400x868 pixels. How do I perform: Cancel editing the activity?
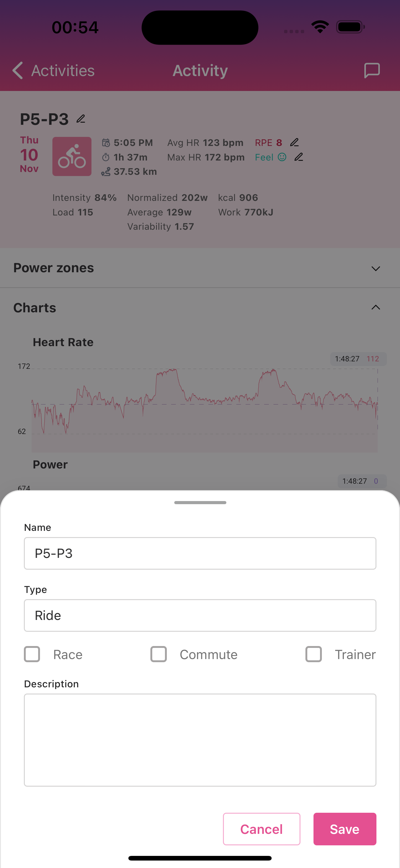261,829
